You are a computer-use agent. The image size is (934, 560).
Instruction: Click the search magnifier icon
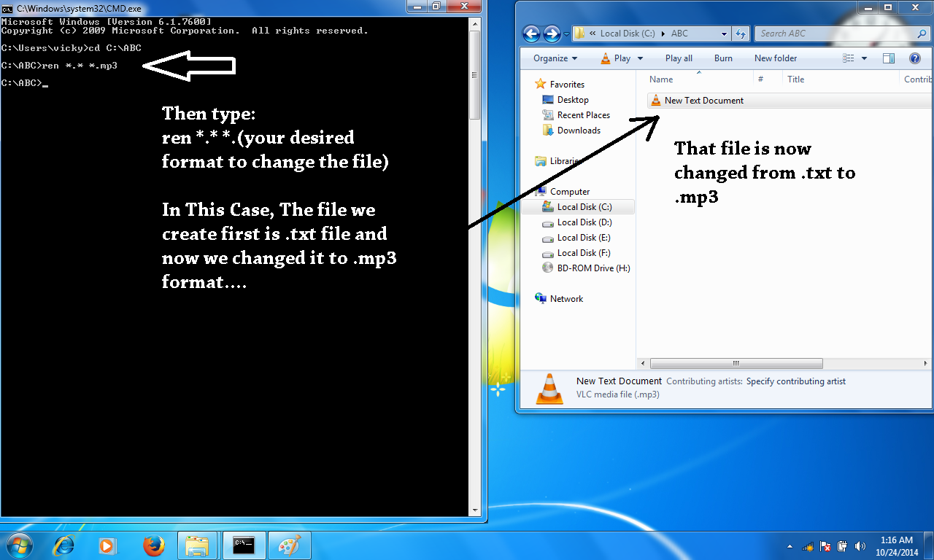point(922,34)
